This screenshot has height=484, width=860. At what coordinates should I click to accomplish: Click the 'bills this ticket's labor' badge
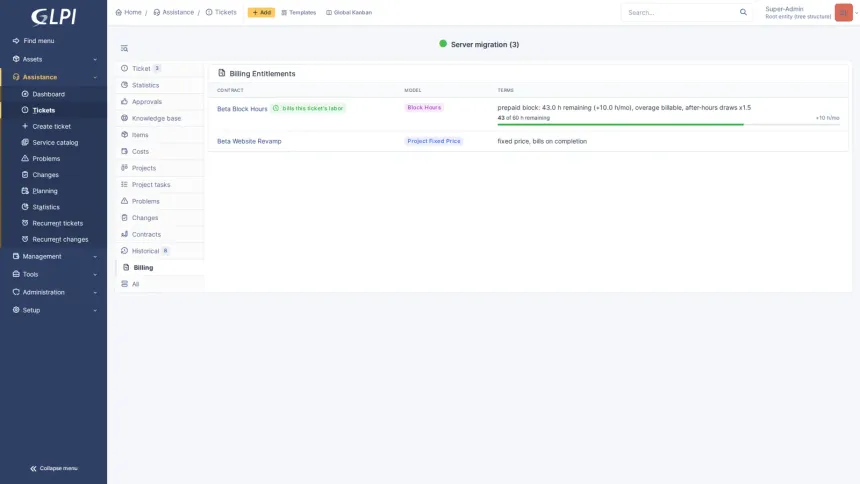tap(308, 108)
